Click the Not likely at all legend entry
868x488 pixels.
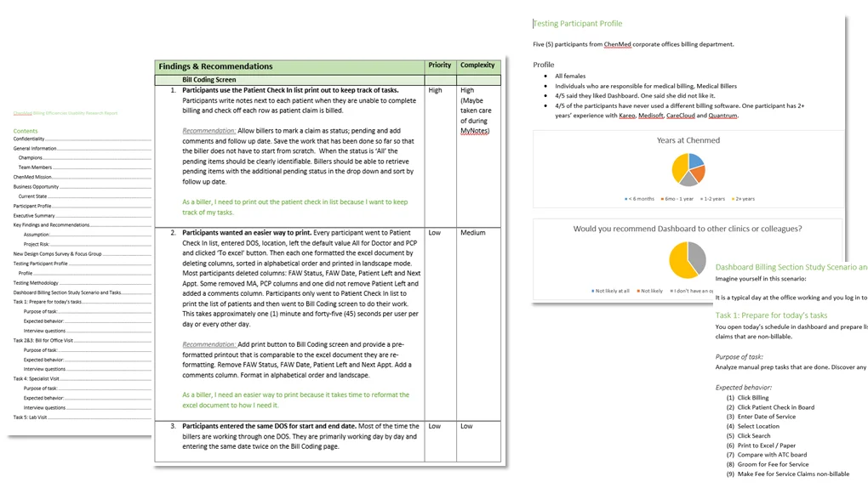pyautogui.click(x=611, y=291)
